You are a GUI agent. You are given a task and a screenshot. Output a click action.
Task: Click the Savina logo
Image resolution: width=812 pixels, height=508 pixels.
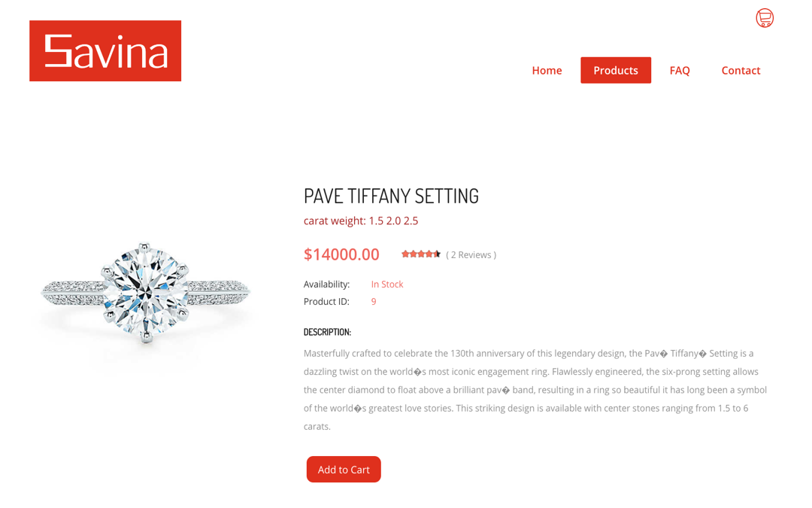(105, 51)
